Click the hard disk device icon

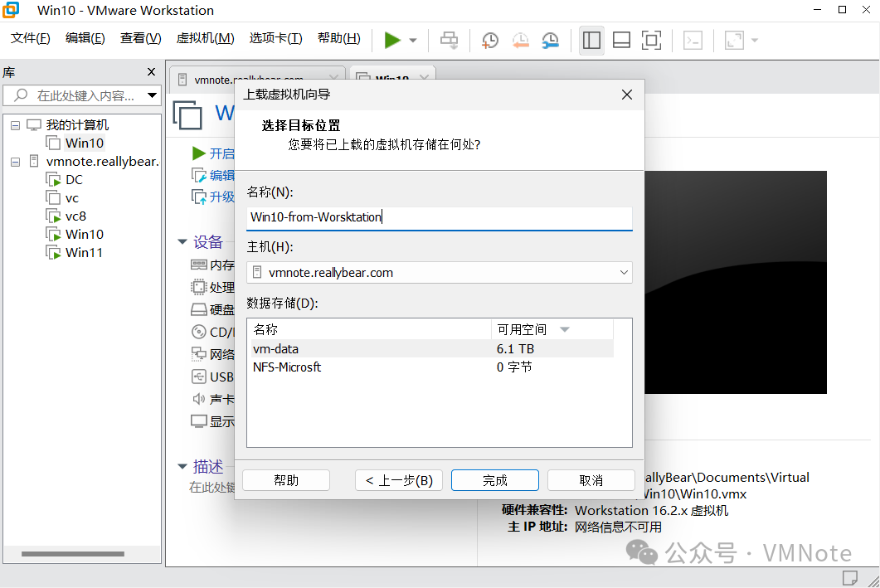[199, 309]
